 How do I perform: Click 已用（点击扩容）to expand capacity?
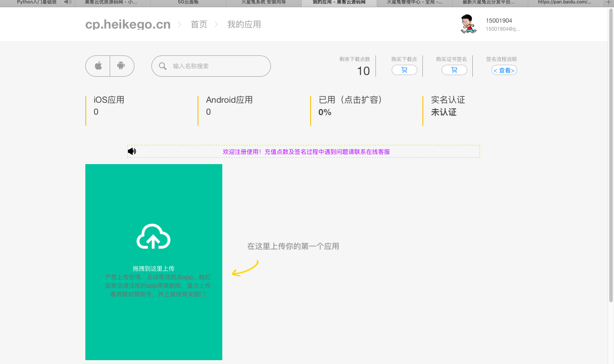point(350,100)
